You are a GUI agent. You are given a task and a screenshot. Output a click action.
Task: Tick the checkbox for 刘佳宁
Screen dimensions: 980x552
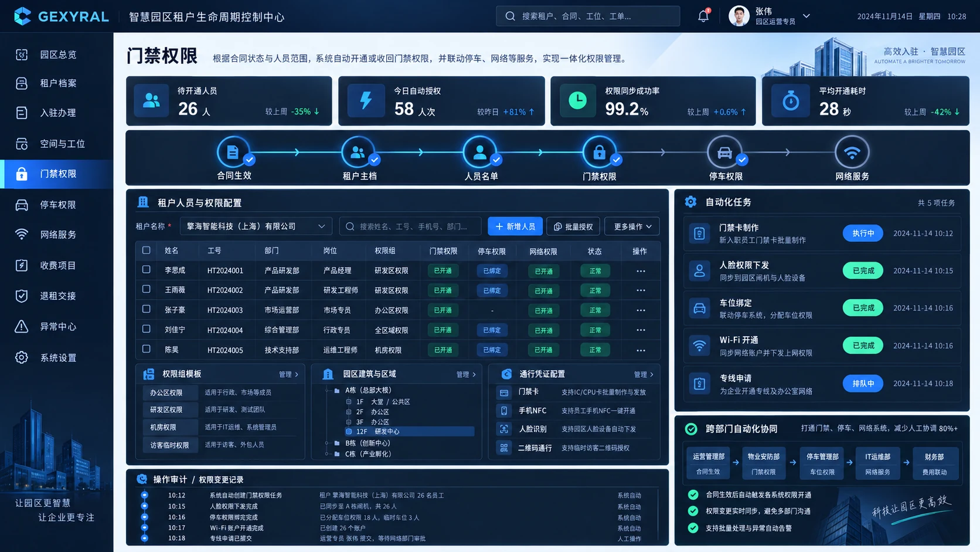[x=147, y=329]
